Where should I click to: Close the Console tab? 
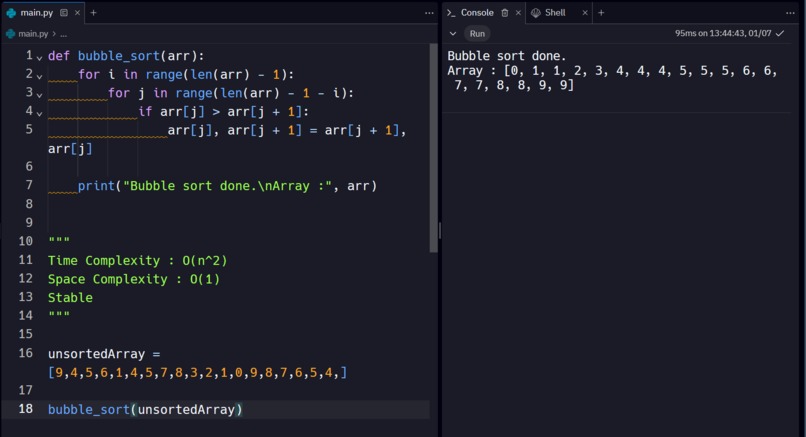pyautogui.click(x=518, y=13)
